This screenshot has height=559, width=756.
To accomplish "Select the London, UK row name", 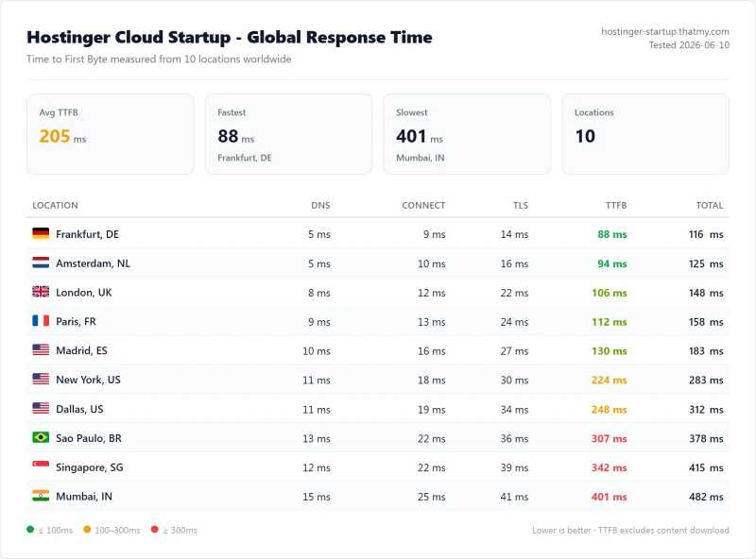I will point(84,293).
